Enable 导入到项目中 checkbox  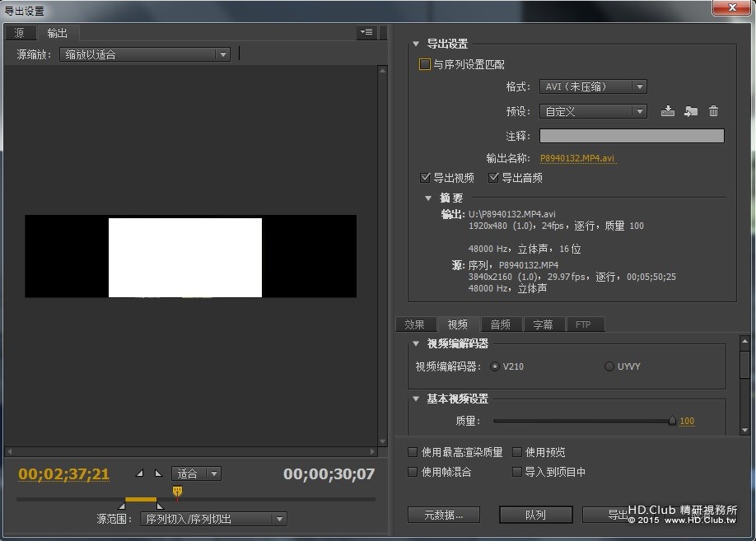pos(517,472)
